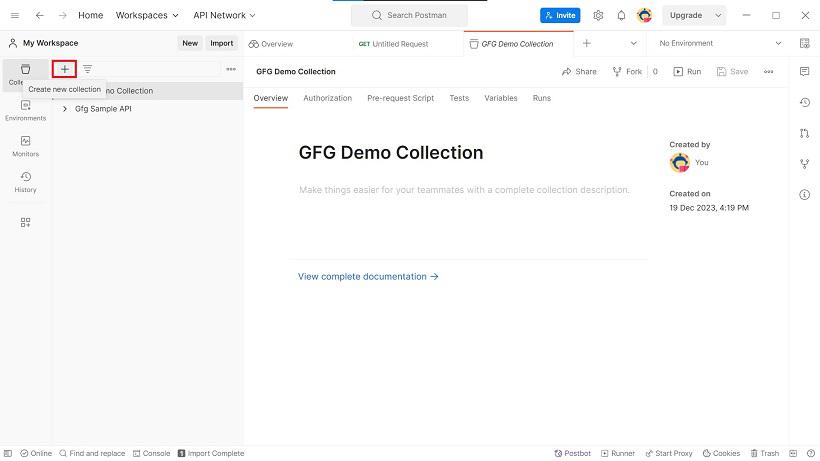The image size is (820, 461).
Task: Open forks icon in right sidebar
Action: (804, 164)
